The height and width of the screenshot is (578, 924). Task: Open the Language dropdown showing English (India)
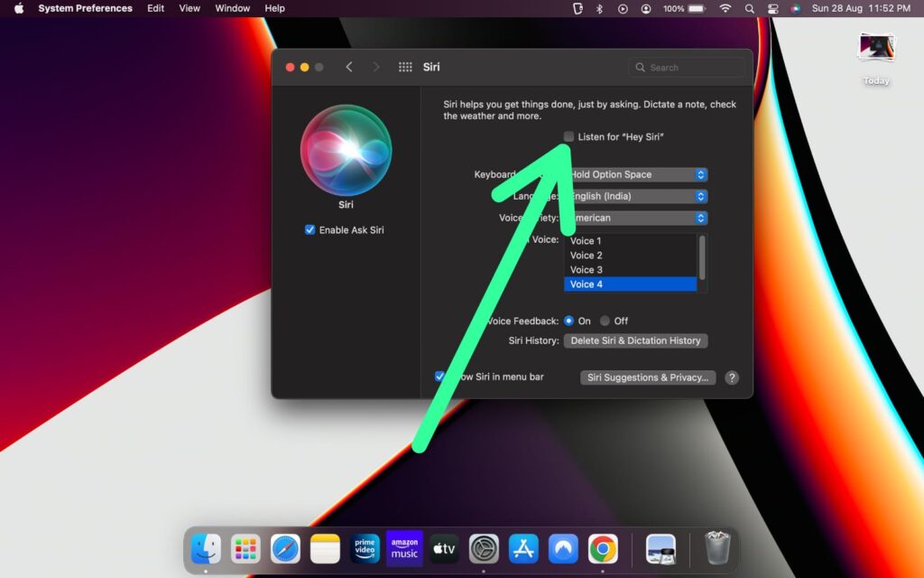point(636,196)
